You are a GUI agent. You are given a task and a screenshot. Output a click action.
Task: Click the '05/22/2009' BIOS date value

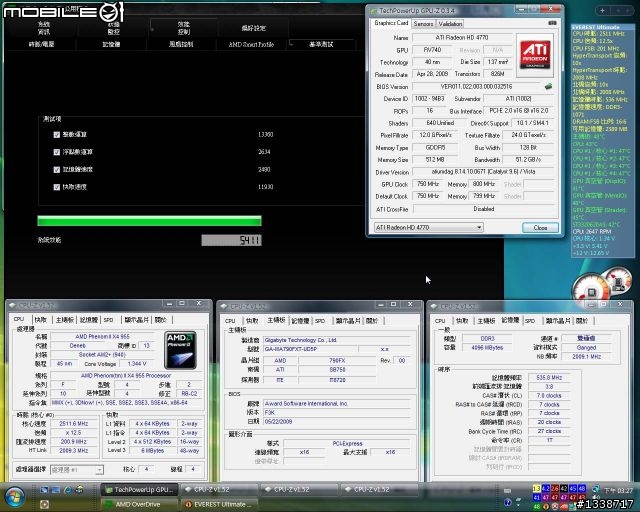(278, 421)
